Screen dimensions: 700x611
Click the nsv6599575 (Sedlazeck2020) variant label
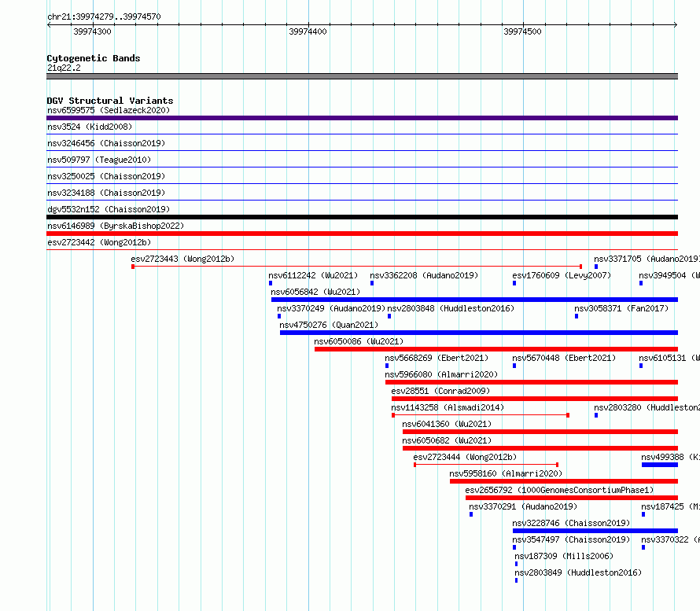tap(109, 110)
